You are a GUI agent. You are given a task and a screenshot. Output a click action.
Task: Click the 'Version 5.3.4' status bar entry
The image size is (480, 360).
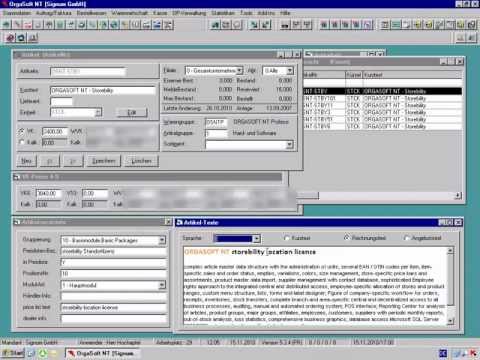(x=282, y=342)
